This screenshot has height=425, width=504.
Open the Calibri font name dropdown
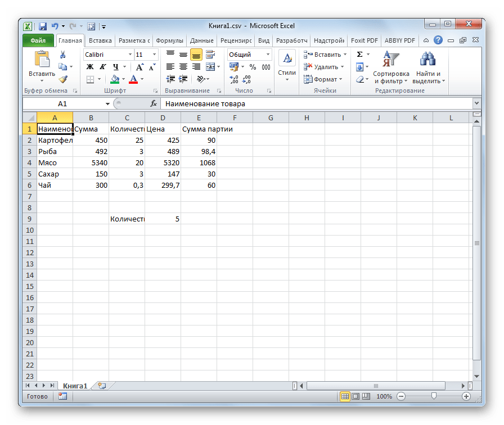pyautogui.click(x=130, y=55)
